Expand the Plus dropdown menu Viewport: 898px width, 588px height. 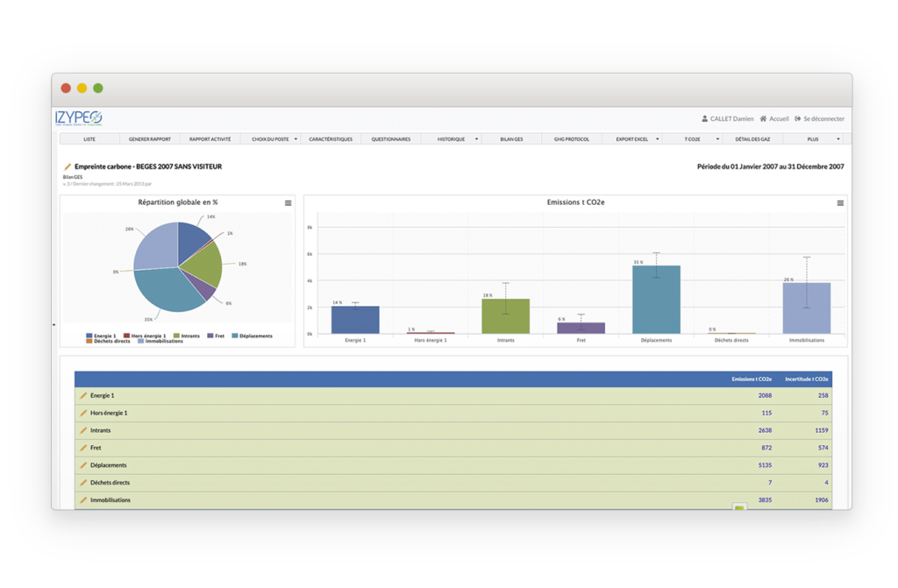click(x=838, y=139)
